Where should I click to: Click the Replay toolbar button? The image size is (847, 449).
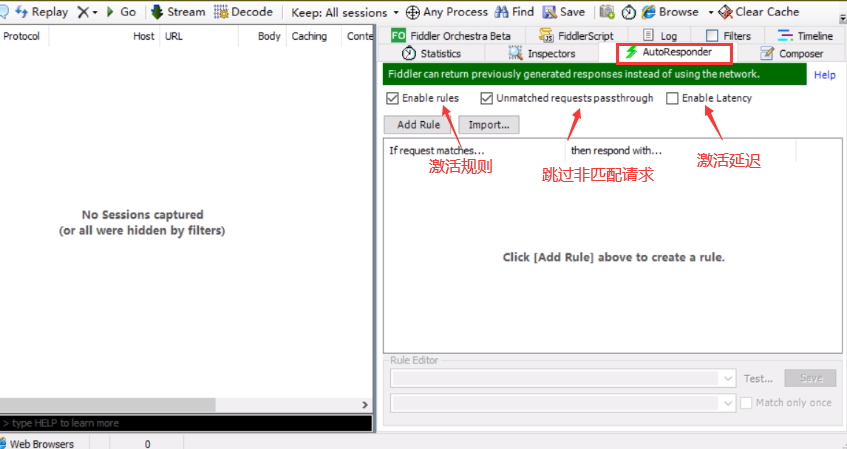point(42,12)
